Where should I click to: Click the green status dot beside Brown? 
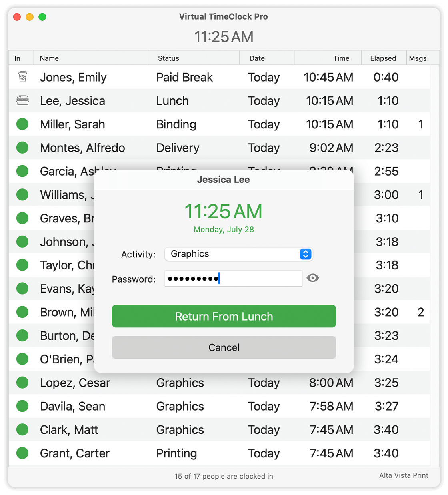pyautogui.click(x=22, y=312)
